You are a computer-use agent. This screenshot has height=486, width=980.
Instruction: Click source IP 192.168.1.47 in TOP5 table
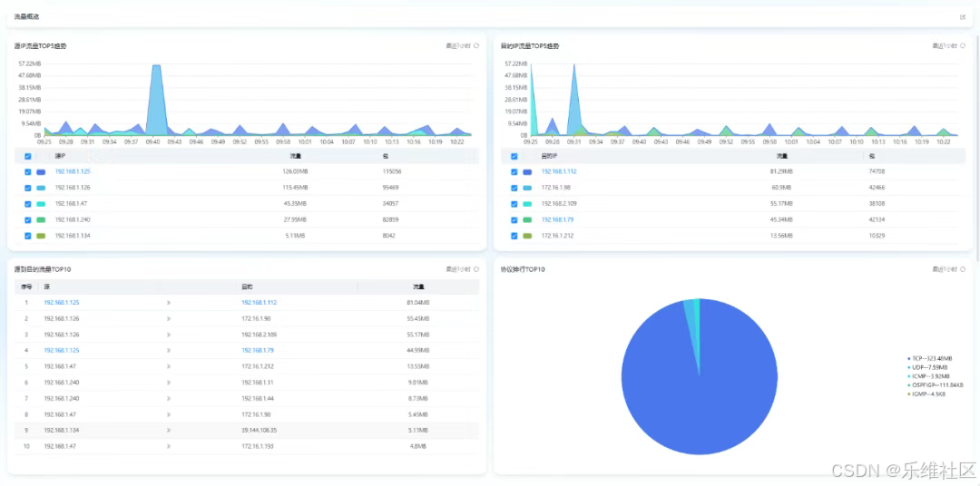[x=71, y=204]
